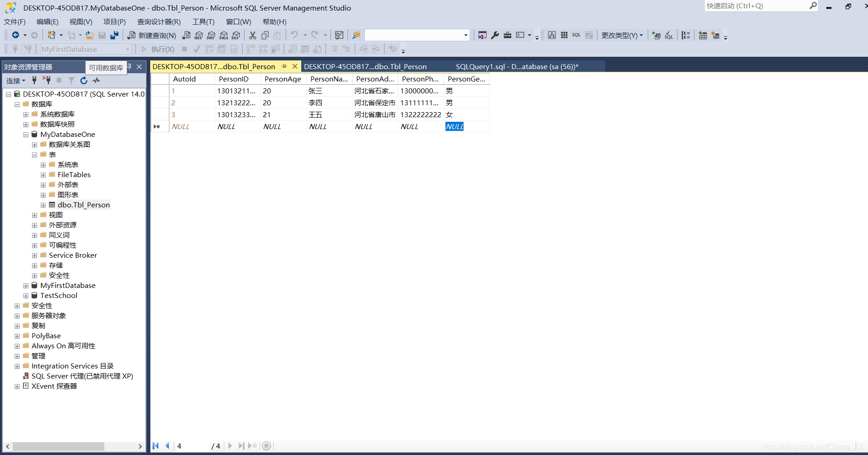This screenshot has height=455, width=868.
Task: Click the DAX query icon
Action: click(x=236, y=35)
